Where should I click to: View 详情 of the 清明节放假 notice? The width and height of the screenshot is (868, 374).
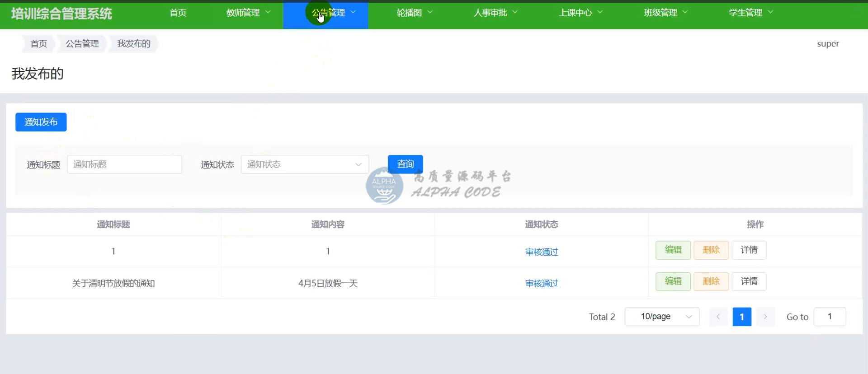point(749,281)
